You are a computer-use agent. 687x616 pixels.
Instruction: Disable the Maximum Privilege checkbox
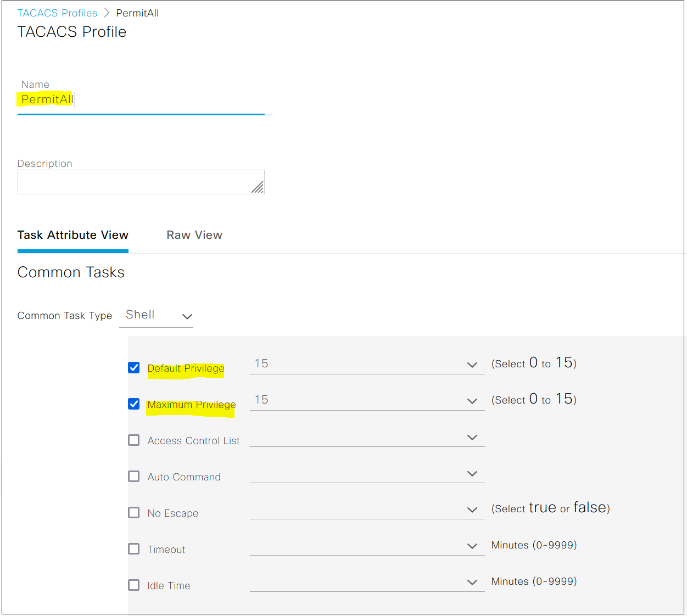tap(133, 404)
